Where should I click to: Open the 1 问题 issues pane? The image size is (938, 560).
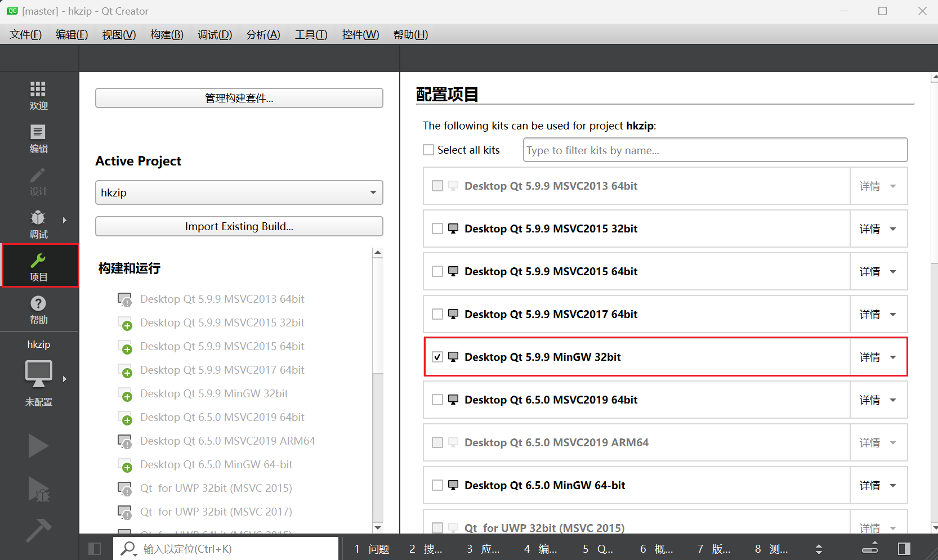372,549
